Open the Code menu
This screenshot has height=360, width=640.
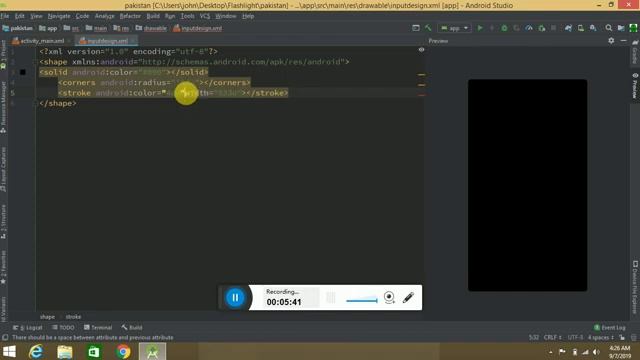click(82, 16)
